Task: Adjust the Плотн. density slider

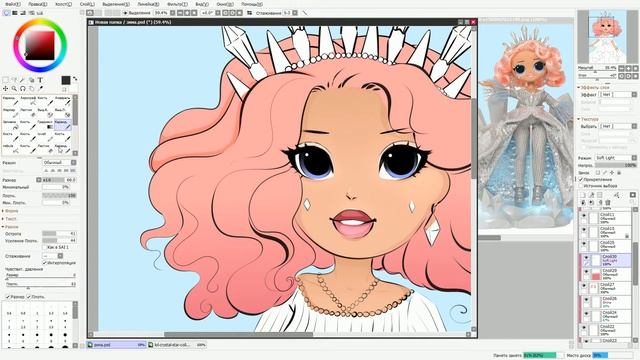Action: click(59, 196)
